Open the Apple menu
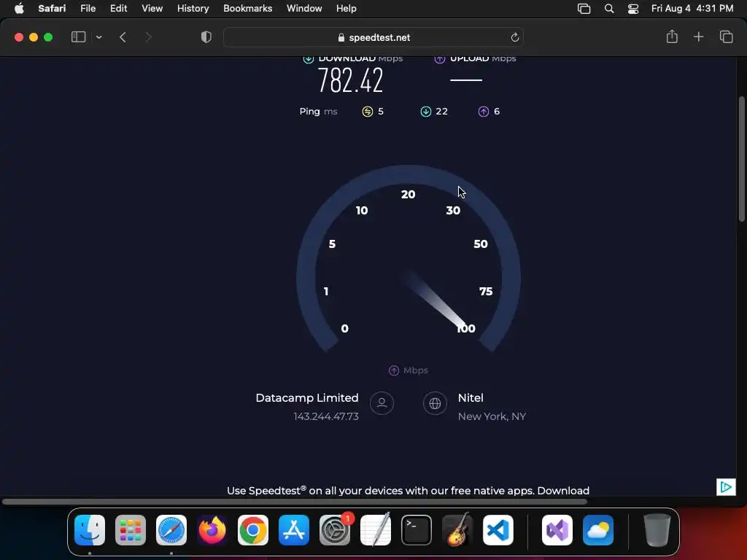This screenshot has height=560, width=747. (19, 9)
